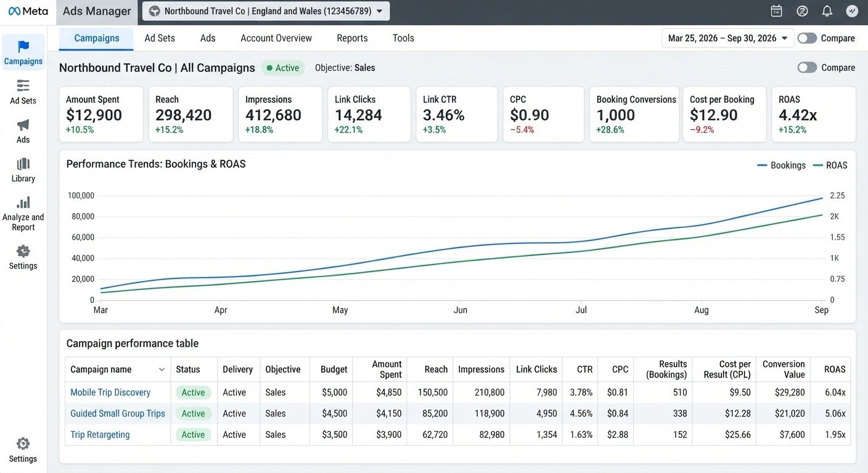Open the Mobile Trip Discovery campaign
The width and height of the screenshot is (868, 473).
[x=110, y=392]
